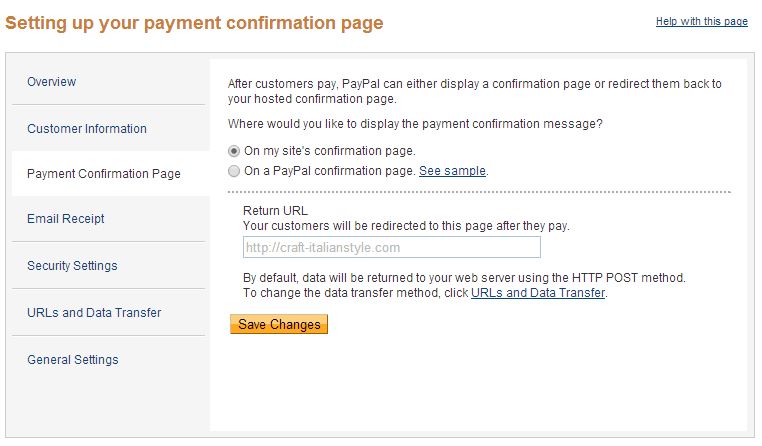Click the 'On a PayPal confirmation page' label text
Viewport: 762px width, 446px height.
pos(329,171)
